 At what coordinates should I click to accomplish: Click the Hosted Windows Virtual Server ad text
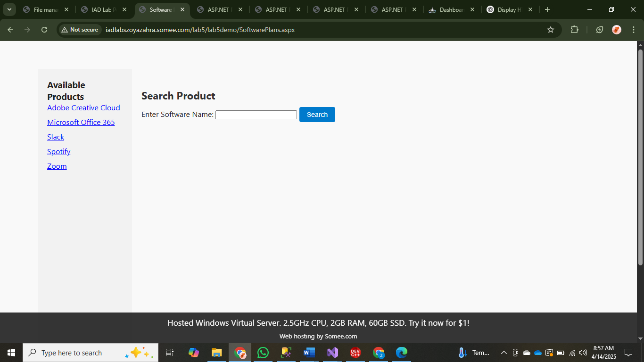pyautogui.click(x=318, y=323)
